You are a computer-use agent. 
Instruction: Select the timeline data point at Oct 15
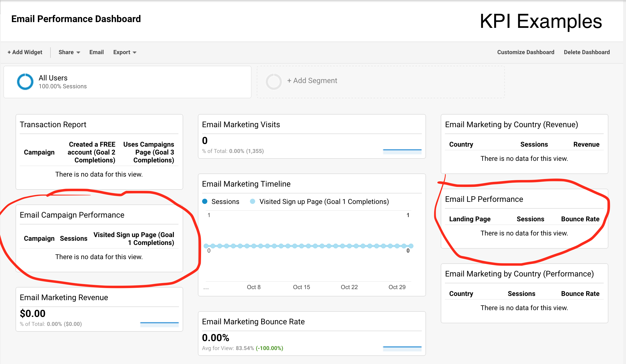[x=301, y=246]
